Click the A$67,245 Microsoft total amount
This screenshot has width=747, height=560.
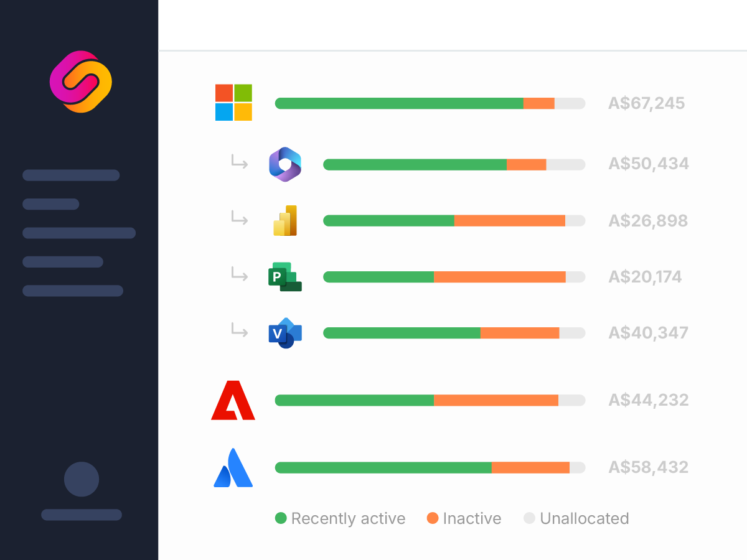(646, 103)
